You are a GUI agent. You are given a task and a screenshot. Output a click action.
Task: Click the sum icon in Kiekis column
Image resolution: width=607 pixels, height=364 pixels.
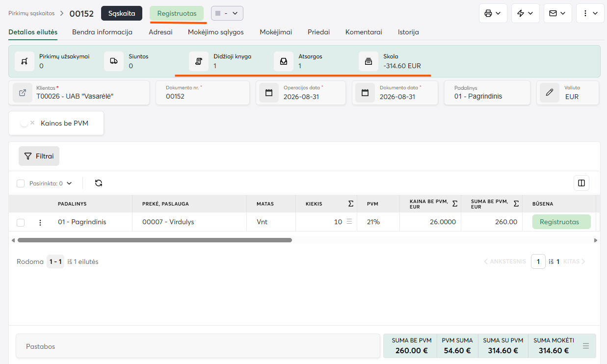click(x=350, y=204)
